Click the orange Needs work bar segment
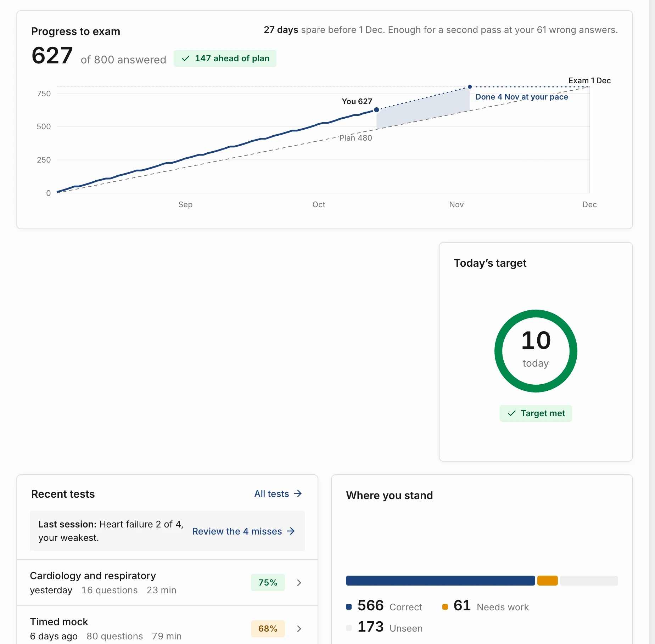The image size is (655, 644). [548, 581]
